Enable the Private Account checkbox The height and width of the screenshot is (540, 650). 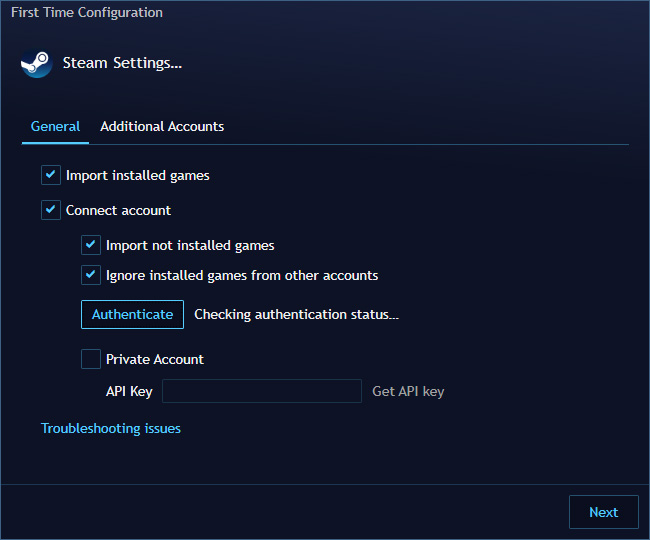click(91, 359)
